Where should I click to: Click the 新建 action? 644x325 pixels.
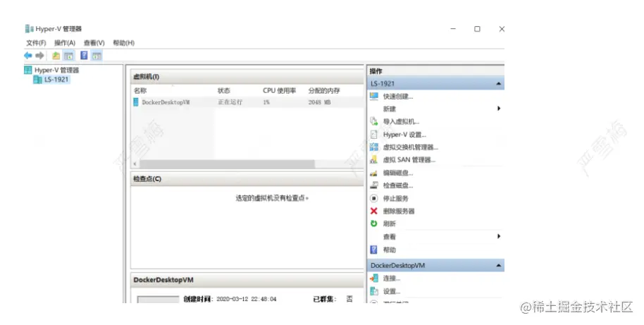(390, 109)
